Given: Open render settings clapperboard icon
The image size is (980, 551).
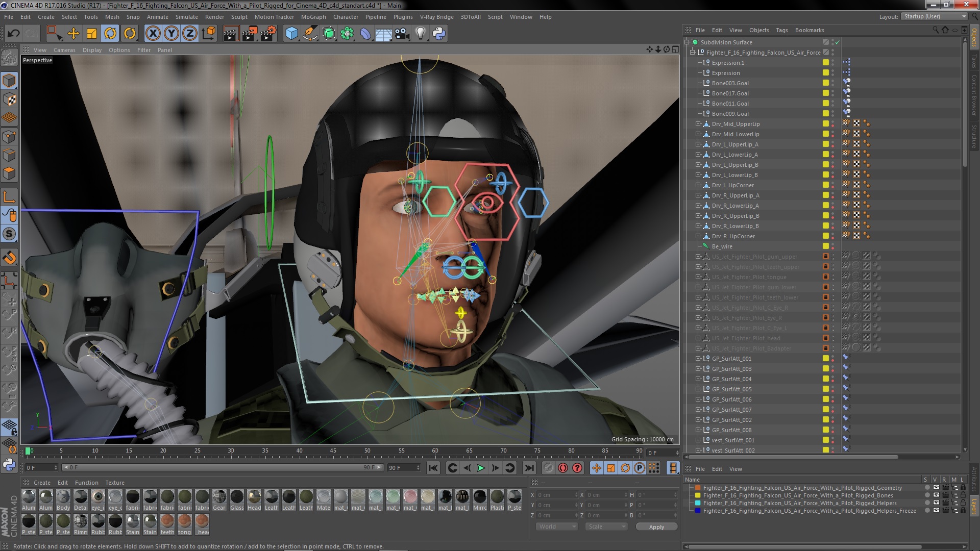Looking at the screenshot, I should 268,34.
